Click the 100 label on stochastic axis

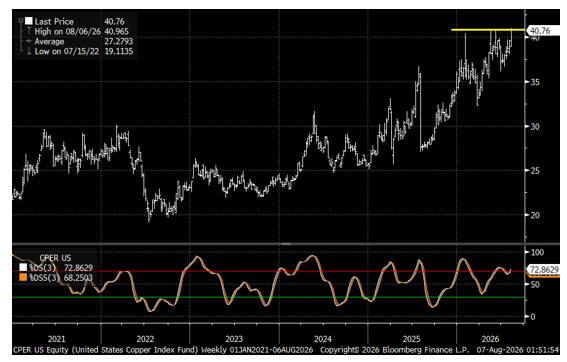537,252
